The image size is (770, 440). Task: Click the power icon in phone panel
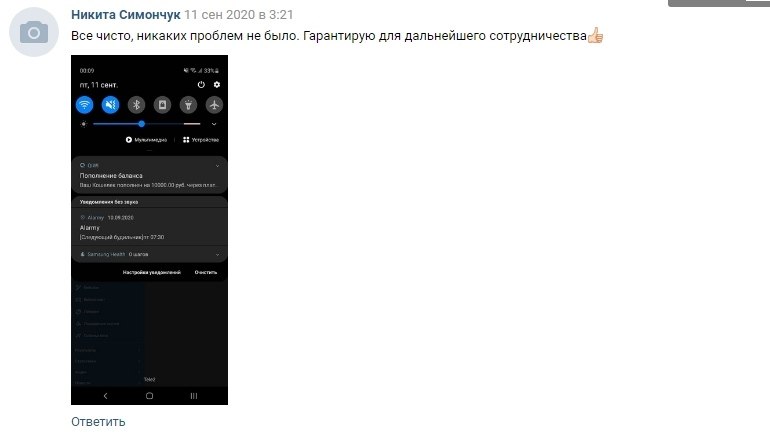click(201, 84)
